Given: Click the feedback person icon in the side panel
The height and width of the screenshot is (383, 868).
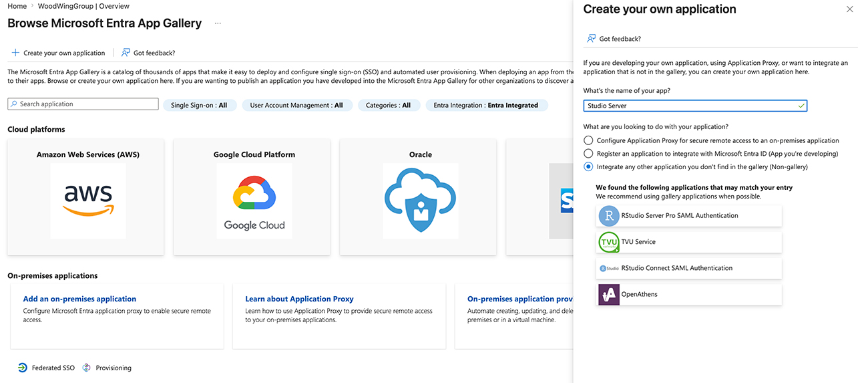Looking at the screenshot, I should point(591,39).
